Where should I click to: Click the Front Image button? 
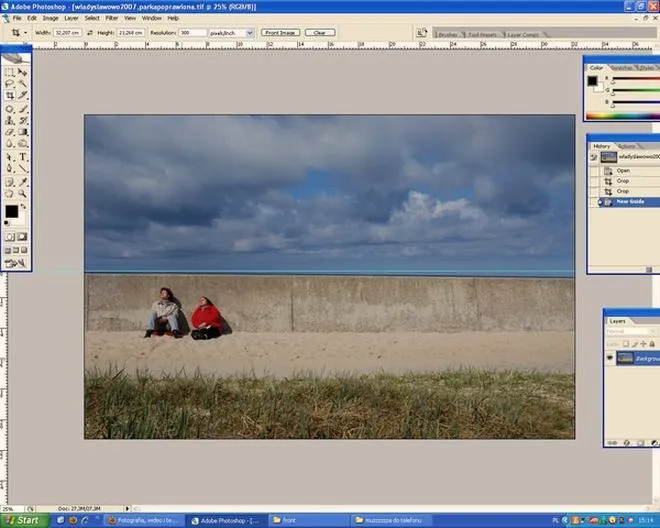280,32
